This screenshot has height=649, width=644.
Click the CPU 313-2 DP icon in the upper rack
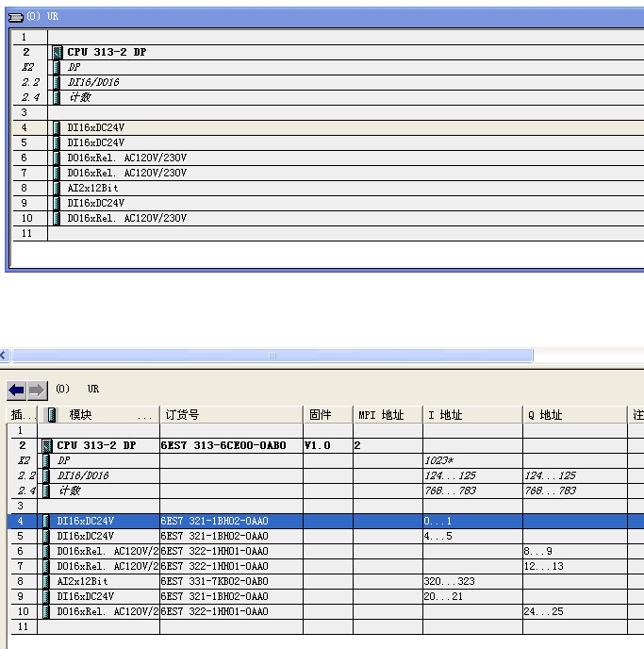pyautogui.click(x=58, y=53)
